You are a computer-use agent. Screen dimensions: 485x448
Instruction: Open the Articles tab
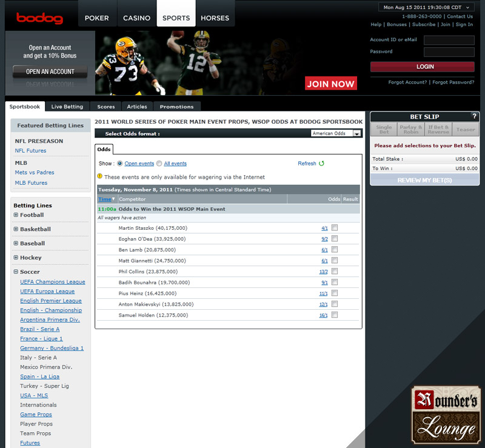tap(137, 107)
